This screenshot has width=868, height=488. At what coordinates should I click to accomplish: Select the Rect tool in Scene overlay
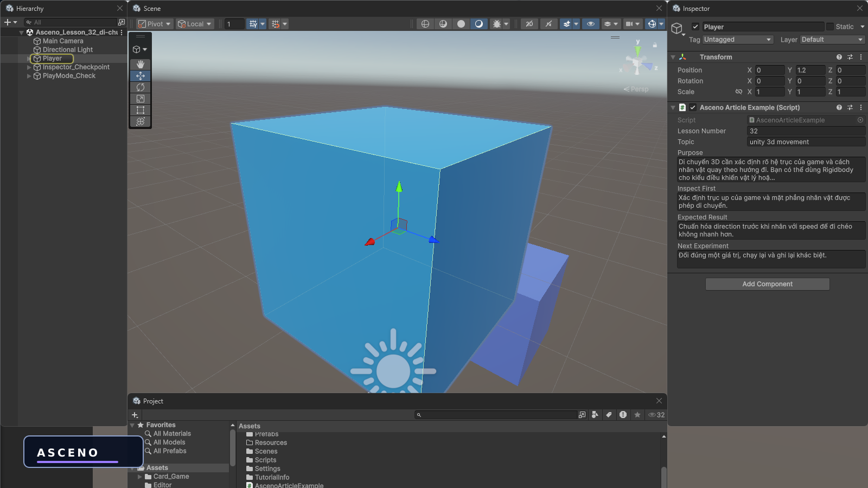coord(141,110)
